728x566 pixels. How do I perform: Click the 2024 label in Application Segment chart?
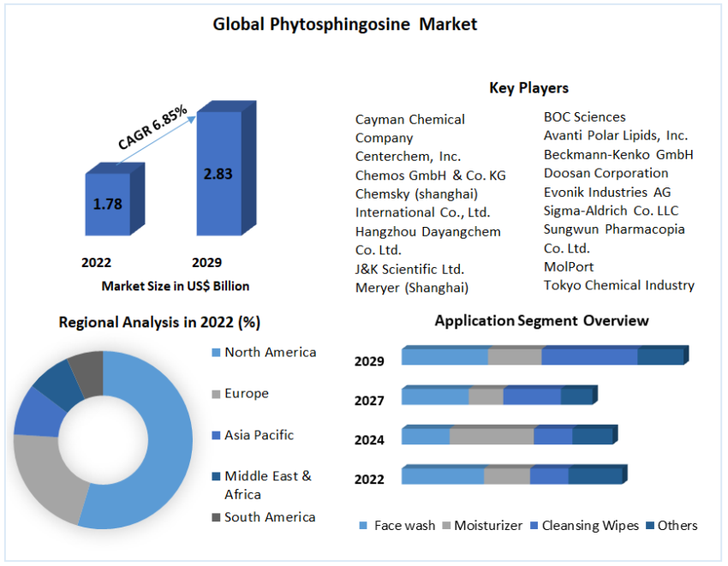tap(369, 440)
